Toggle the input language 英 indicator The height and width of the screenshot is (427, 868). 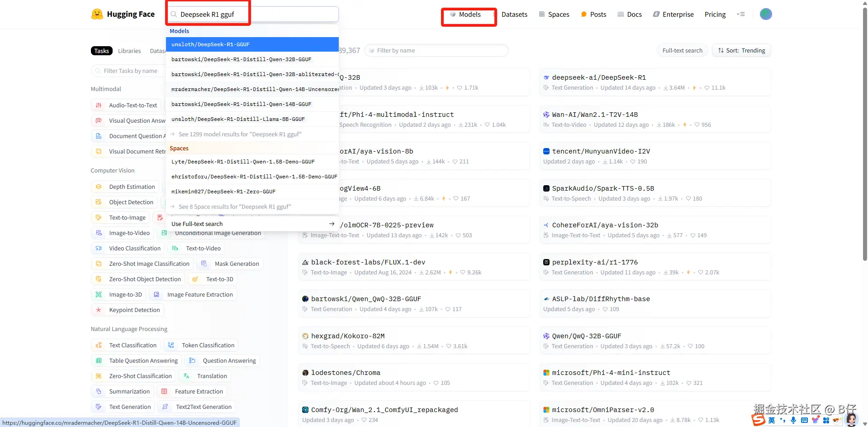tap(772, 420)
